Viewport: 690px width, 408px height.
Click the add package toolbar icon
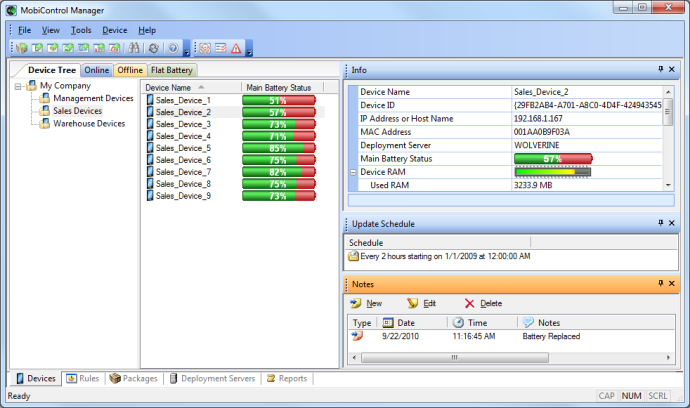click(x=22, y=48)
